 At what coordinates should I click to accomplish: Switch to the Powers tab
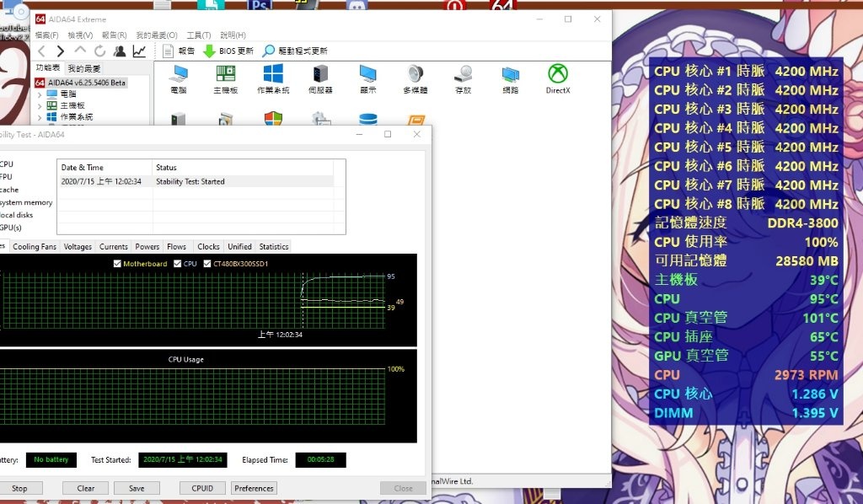pyautogui.click(x=147, y=246)
